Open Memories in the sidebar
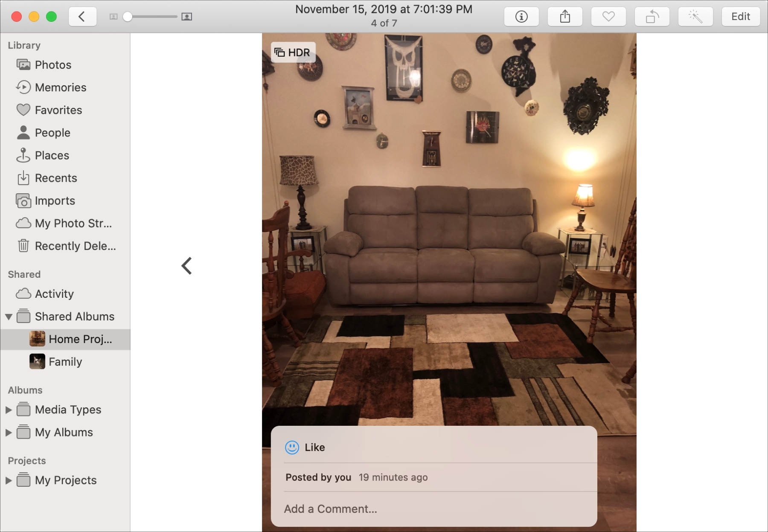 (65, 87)
